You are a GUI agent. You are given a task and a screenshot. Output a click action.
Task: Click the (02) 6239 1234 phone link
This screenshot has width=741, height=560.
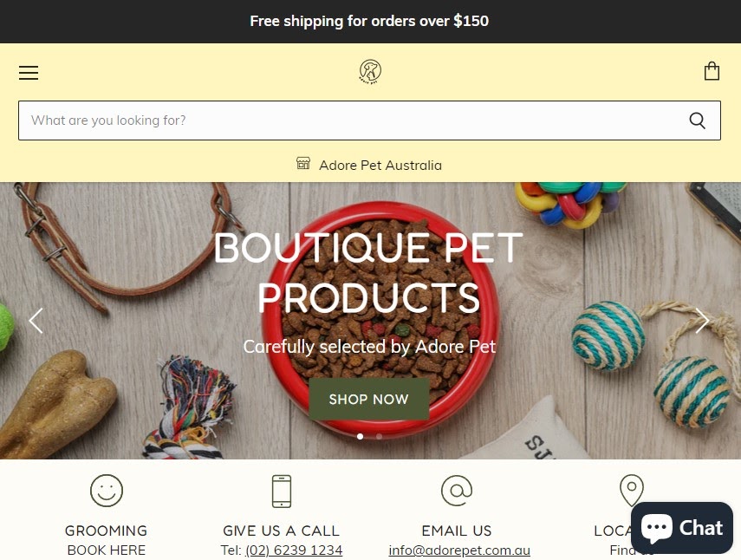pyautogui.click(x=294, y=550)
